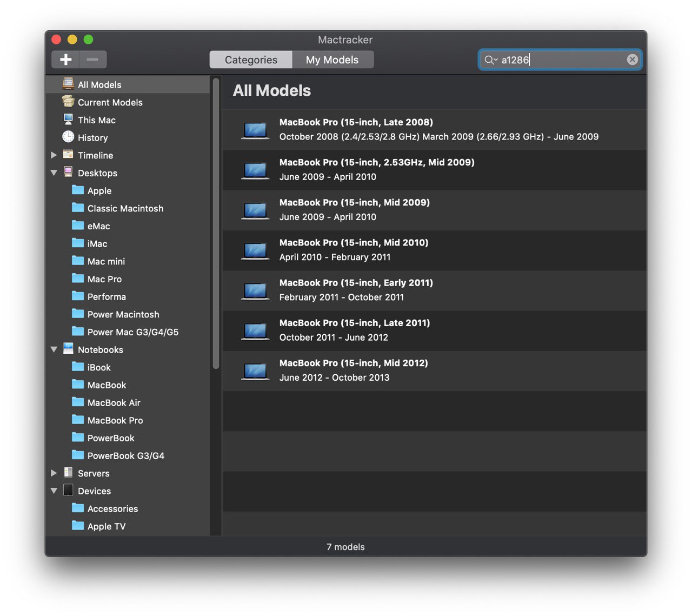This screenshot has width=692, height=616.
Task: Open search options magnifier dropdown
Action: [491, 59]
